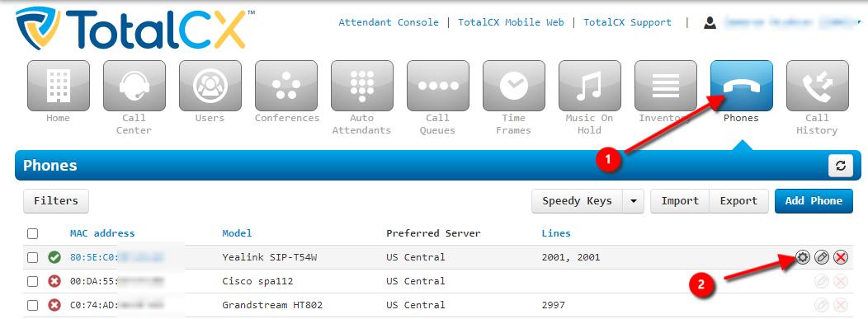Image resolution: width=868 pixels, height=319 pixels.
Task: Open gear settings for Yealink SIP-T54W
Action: click(803, 257)
